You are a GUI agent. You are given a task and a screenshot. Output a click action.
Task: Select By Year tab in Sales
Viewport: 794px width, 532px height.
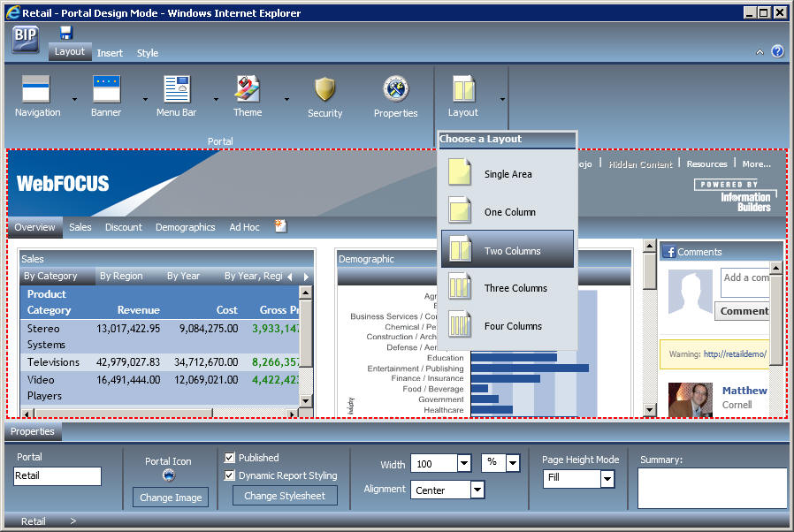coord(183,276)
